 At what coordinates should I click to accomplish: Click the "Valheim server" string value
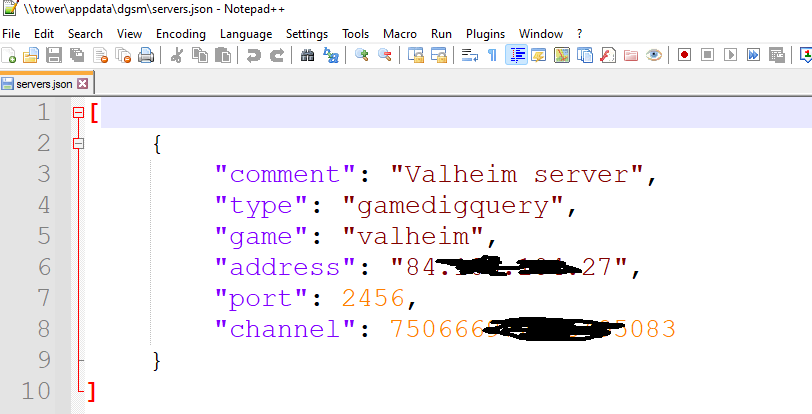click(517, 174)
